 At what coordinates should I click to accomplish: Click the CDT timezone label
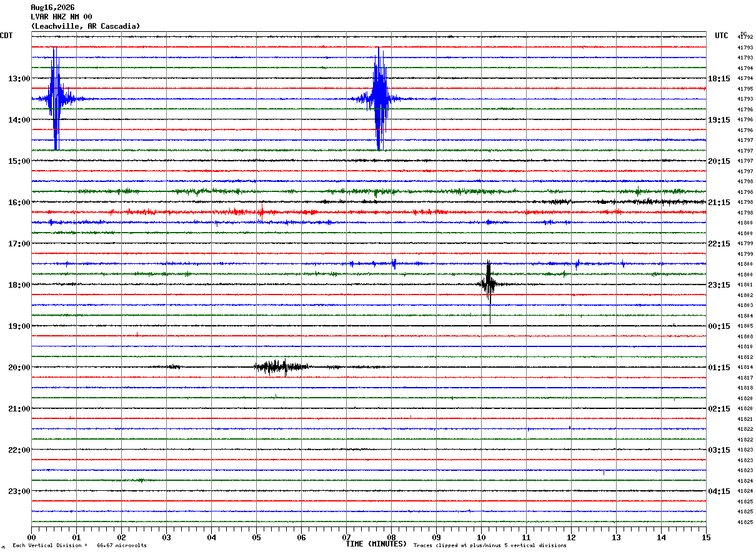pyautogui.click(x=6, y=36)
